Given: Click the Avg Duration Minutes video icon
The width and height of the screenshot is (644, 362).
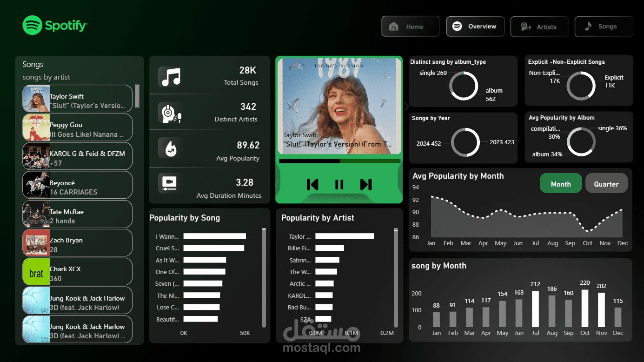Looking at the screenshot, I should (169, 183).
